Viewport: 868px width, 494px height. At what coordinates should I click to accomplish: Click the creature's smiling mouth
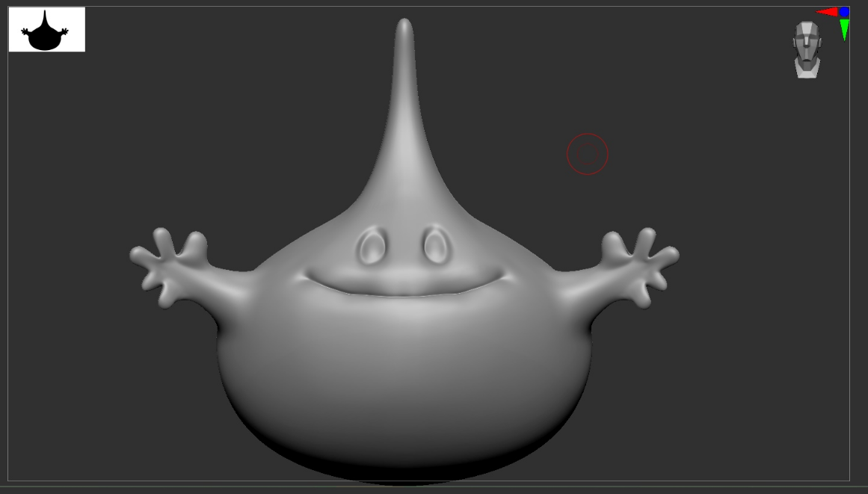[404, 283]
